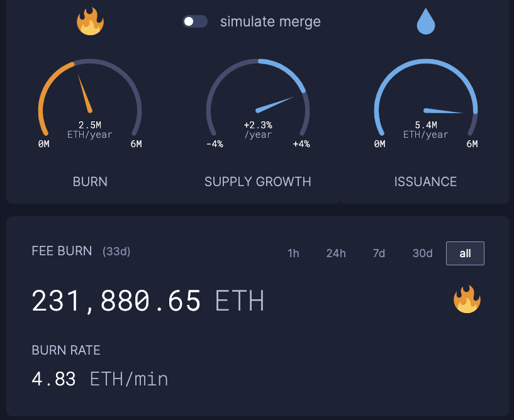
Task: Click the water droplet icon above issuance gauge
Action: (x=426, y=21)
